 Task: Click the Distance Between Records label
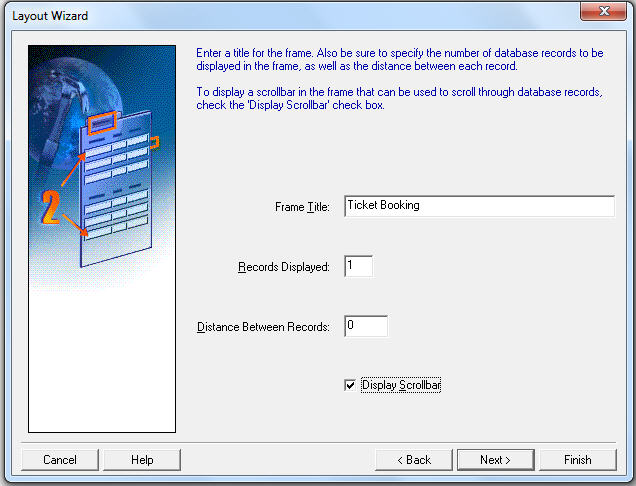pyautogui.click(x=263, y=327)
